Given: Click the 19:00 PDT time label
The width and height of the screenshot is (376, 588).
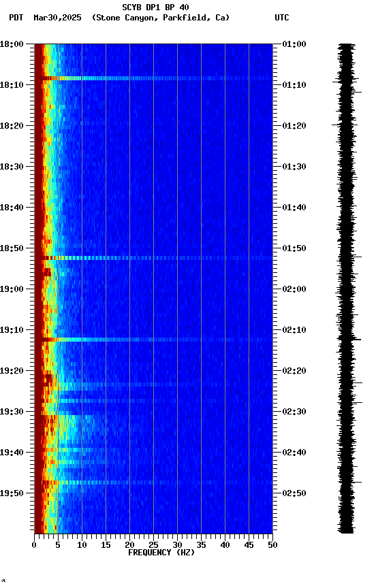Looking at the screenshot, I should pyautogui.click(x=12, y=289).
